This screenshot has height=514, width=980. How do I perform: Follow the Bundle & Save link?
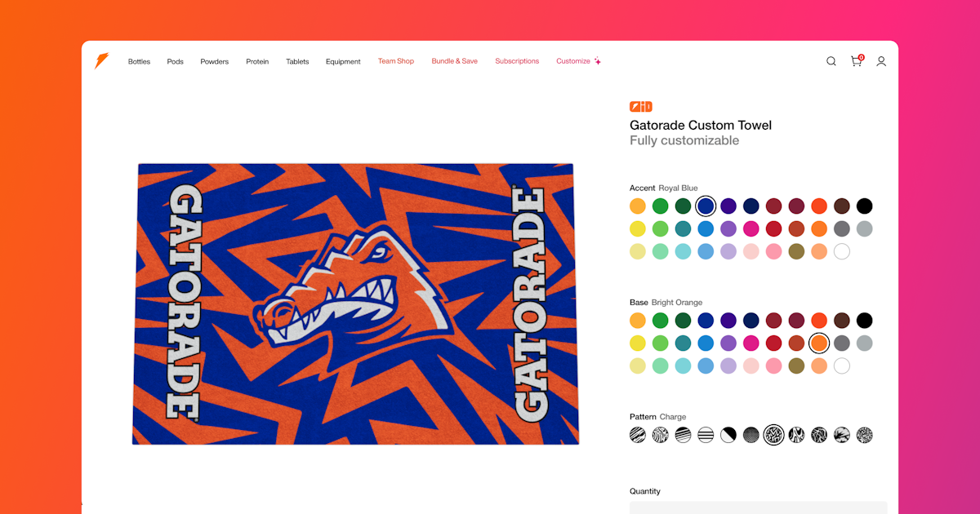pos(454,61)
